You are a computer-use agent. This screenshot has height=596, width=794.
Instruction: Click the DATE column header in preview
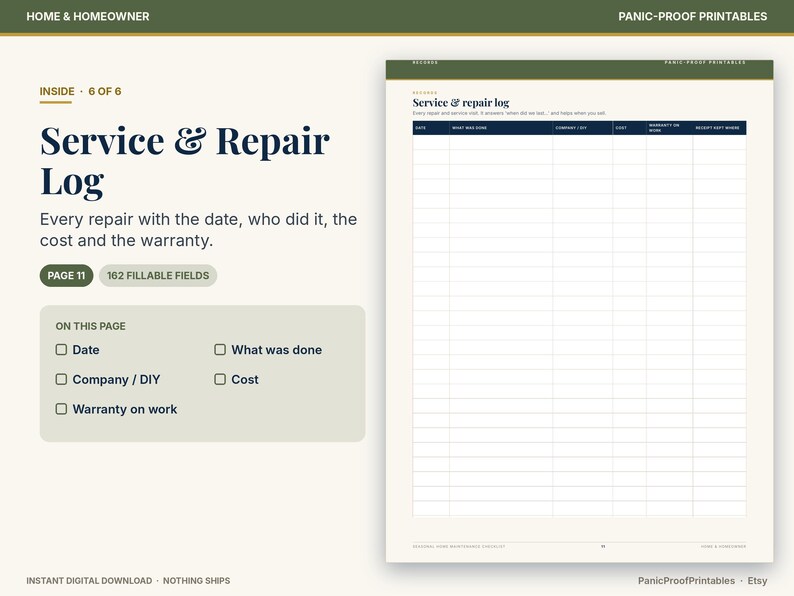[x=420, y=128]
